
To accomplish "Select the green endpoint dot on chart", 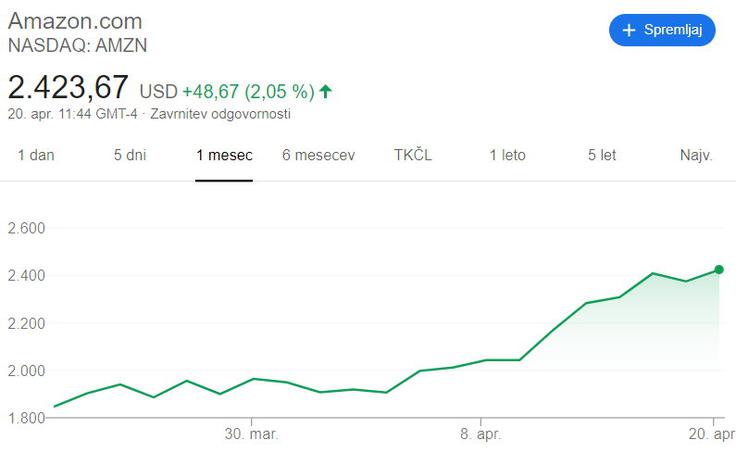I will [x=719, y=269].
